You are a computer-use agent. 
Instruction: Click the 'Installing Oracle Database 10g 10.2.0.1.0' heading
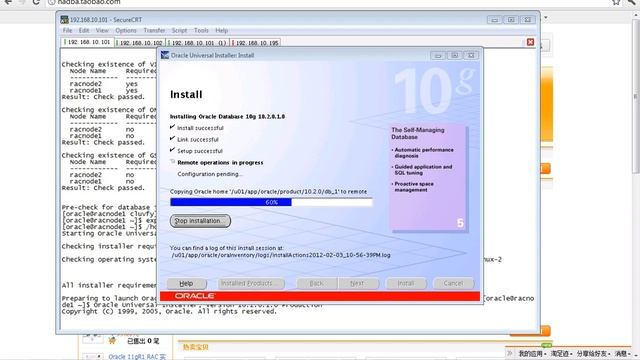[x=227, y=117]
